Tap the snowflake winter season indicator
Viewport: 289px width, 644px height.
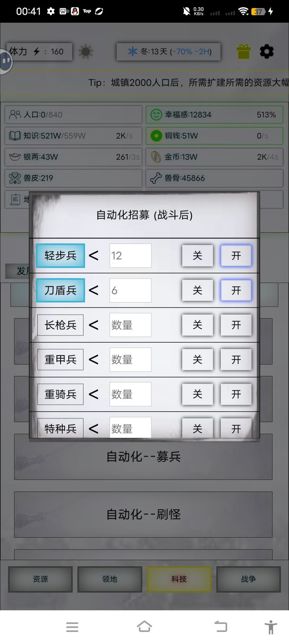pyautogui.click(x=132, y=51)
